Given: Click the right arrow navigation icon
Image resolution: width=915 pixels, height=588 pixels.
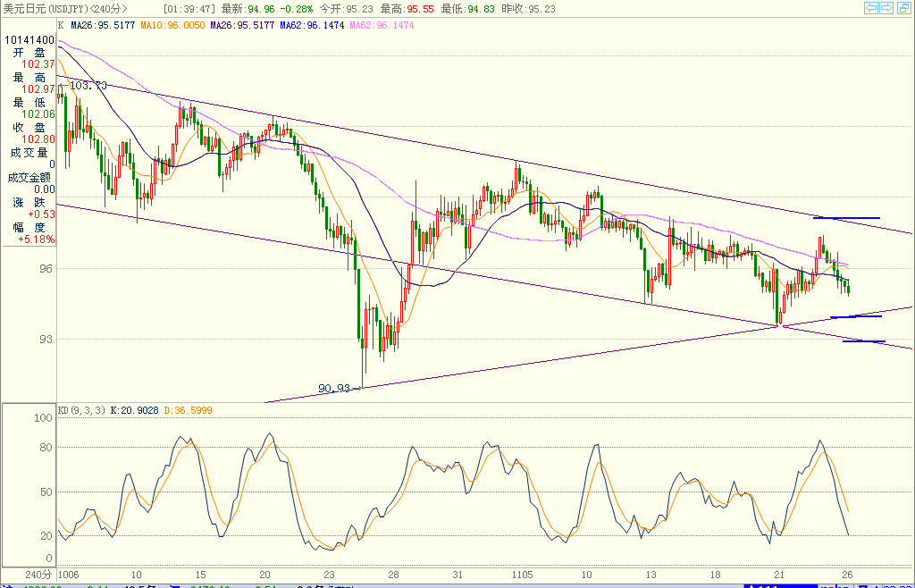Looking at the screenshot, I should pos(886,7).
